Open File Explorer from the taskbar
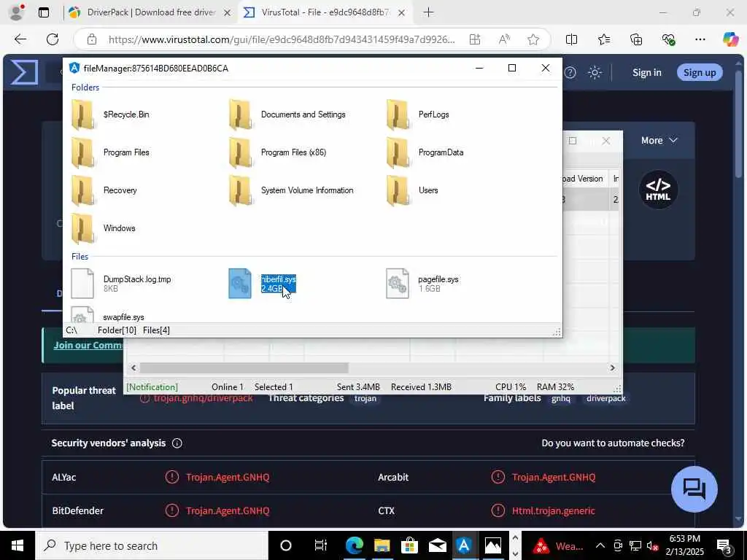The height and width of the screenshot is (560, 747). click(382, 545)
